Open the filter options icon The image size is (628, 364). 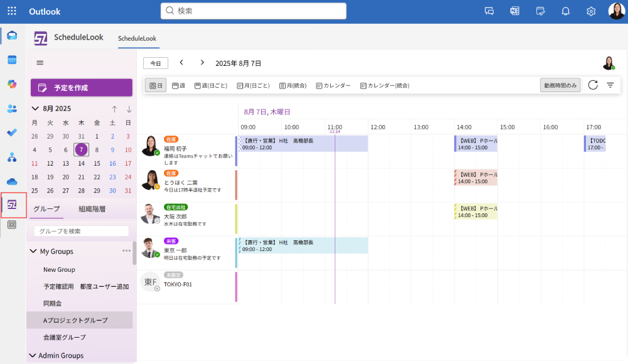(x=610, y=85)
